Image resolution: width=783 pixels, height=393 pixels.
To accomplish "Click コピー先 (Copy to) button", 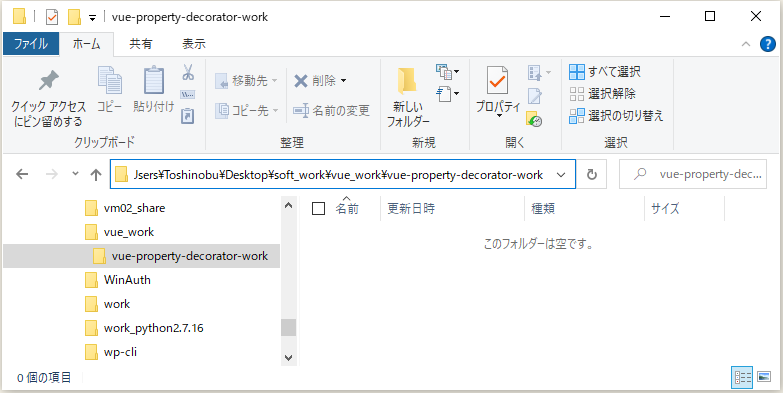I will 247,110.
